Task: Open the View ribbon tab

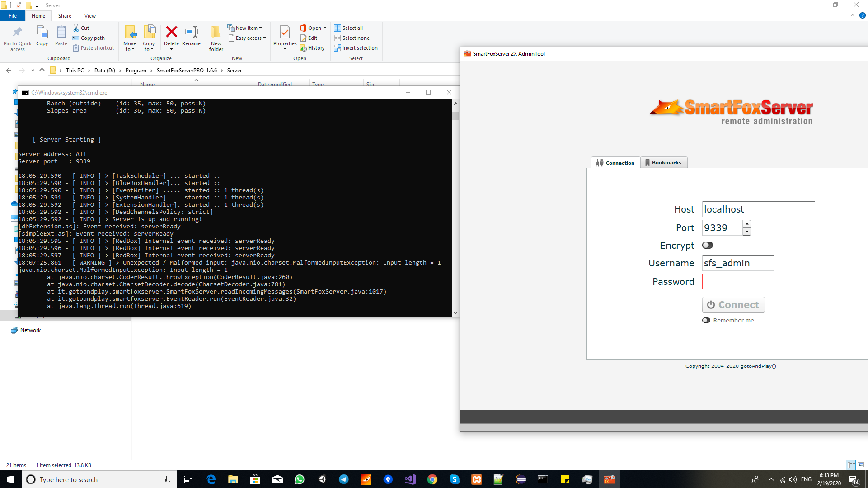Action: pos(90,16)
